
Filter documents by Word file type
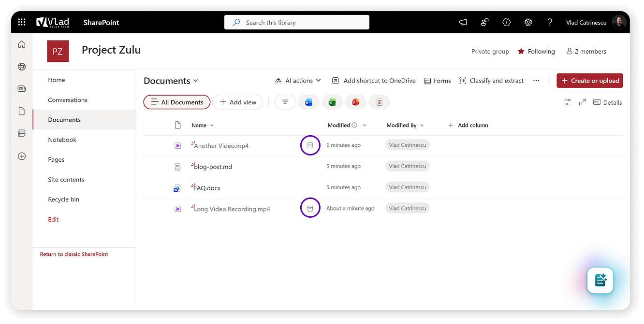pos(308,102)
